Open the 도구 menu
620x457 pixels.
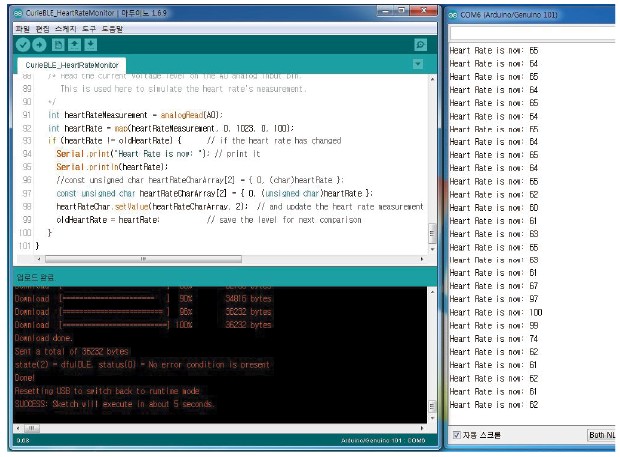(x=89, y=29)
